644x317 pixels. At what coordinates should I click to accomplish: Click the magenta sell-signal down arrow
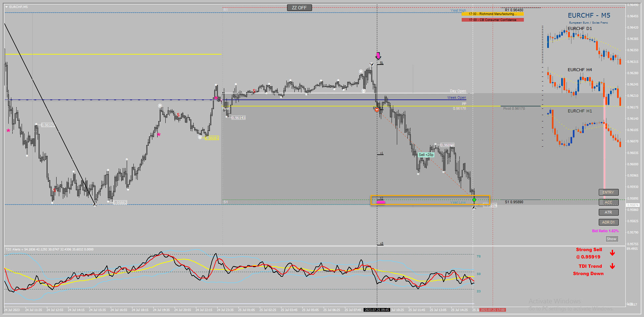click(378, 56)
